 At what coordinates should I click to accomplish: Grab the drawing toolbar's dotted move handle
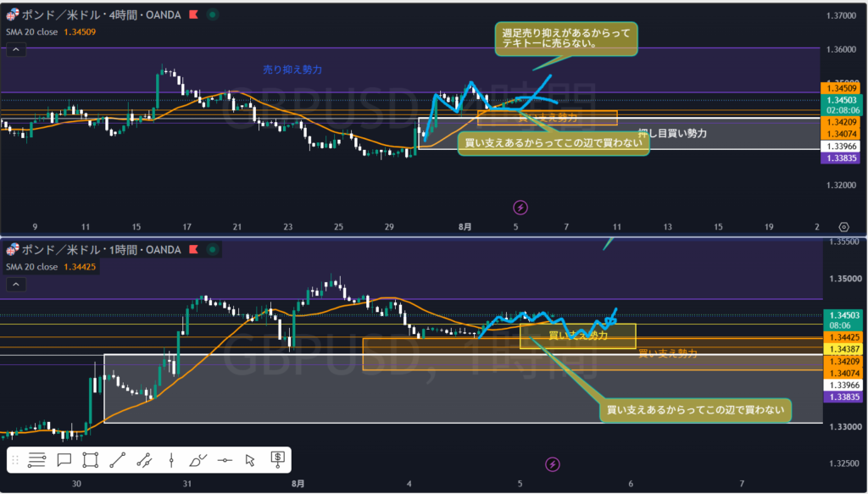tap(15, 460)
